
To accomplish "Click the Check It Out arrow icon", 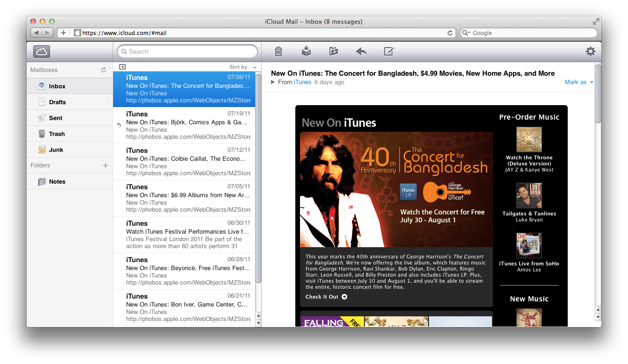I will coord(344,297).
